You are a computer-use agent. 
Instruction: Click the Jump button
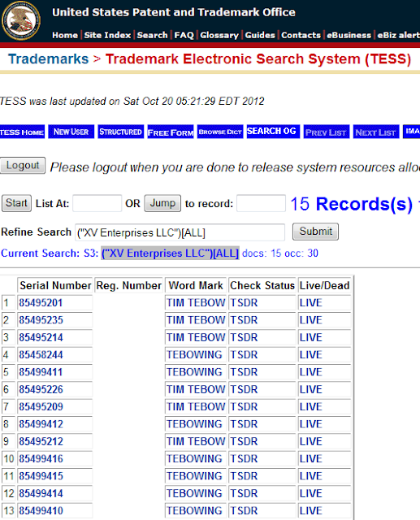pos(162,203)
